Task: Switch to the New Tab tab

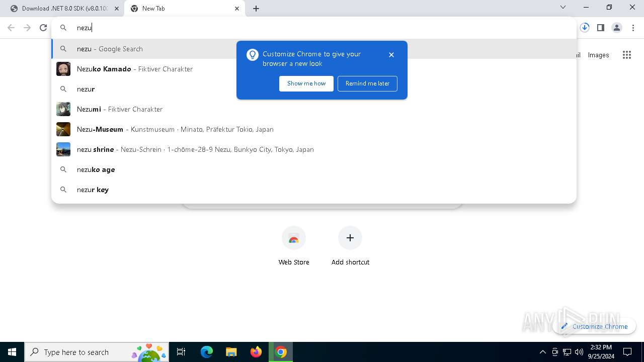Action: click(x=185, y=9)
